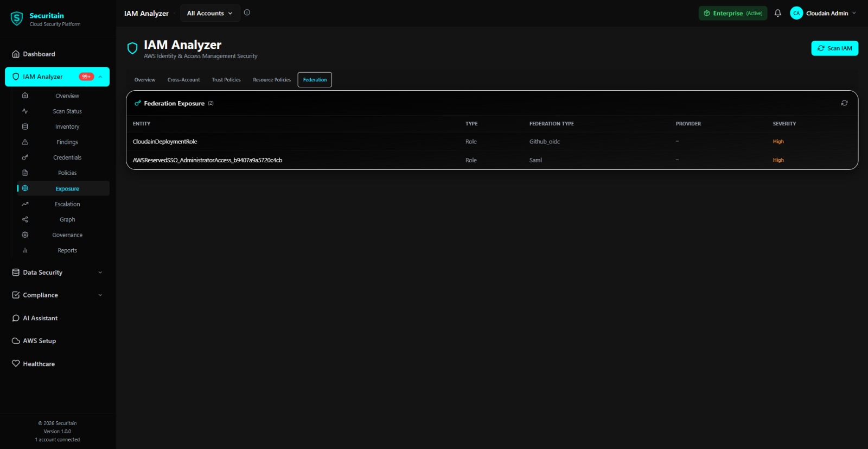Switch to the Cross-Account tab
Viewport: 868px width, 449px height.
tap(183, 80)
